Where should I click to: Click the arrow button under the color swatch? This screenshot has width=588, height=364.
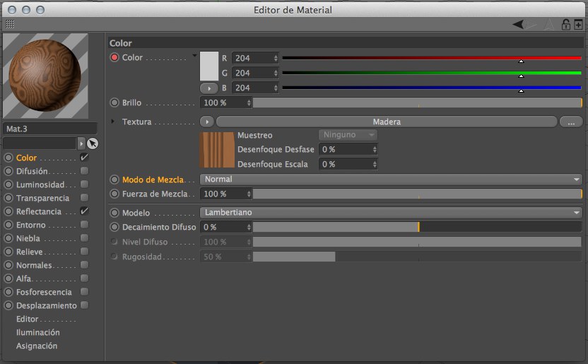pyautogui.click(x=209, y=88)
